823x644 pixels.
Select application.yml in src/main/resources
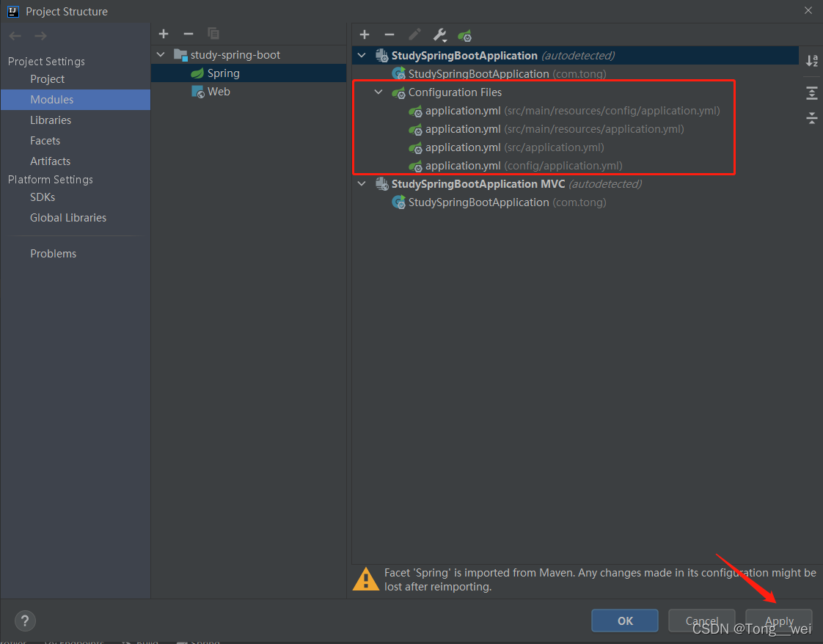click(x=575, y=129)
